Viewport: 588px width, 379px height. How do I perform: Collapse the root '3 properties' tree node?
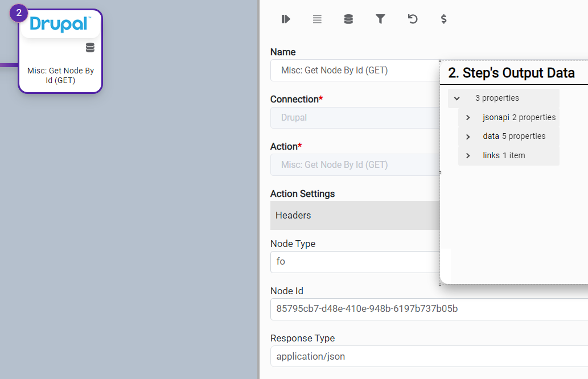(x=457, y=98)
